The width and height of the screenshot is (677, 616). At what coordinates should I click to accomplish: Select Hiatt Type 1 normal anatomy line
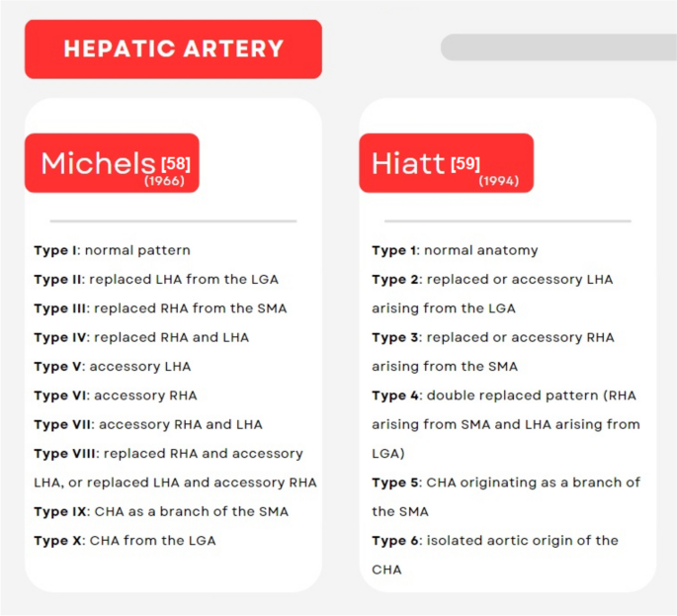pos(455,250)
